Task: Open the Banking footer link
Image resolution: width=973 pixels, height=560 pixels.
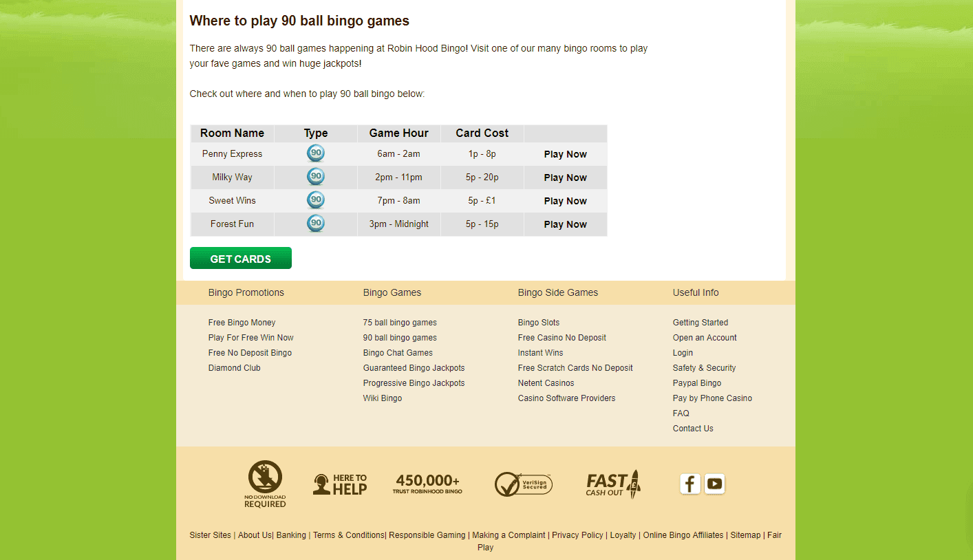Action: click(x=291, y=535)
